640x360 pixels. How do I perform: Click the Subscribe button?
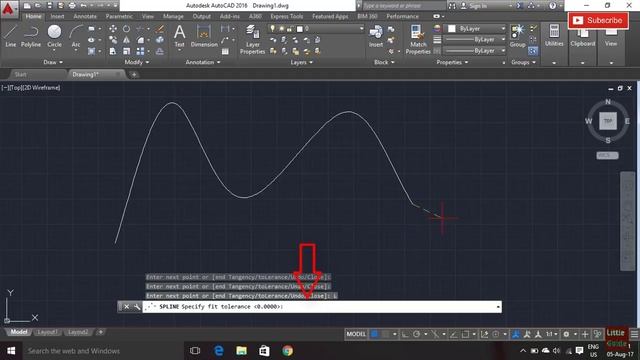pyautogui.click(x=598, y=20)
